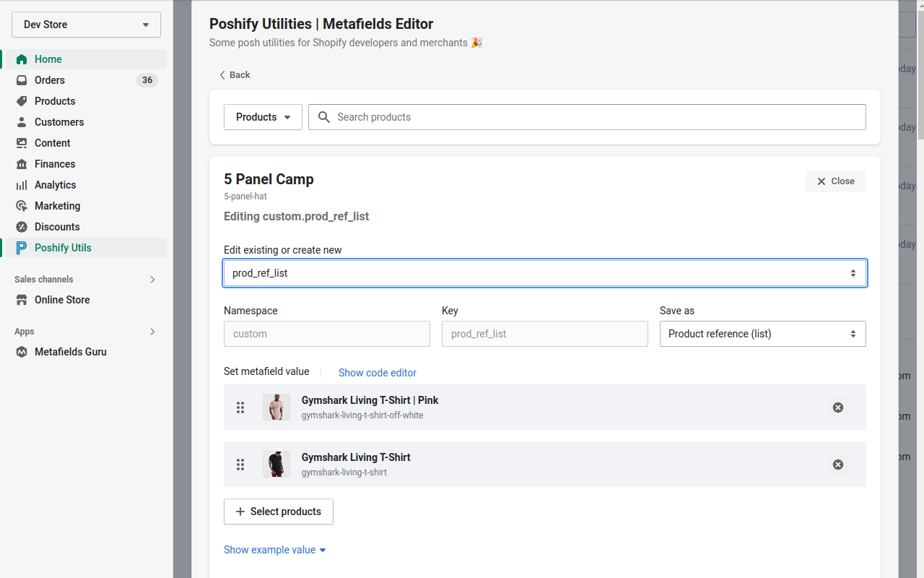Click the Select products button
Viewport: 924px width, 578px height.
278,512
